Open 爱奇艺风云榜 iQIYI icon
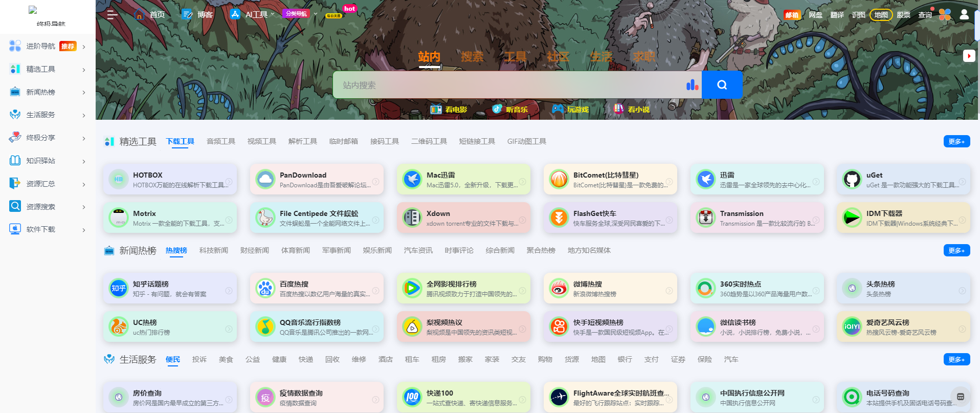Viewport: 980px width, 413px height. 852,327
